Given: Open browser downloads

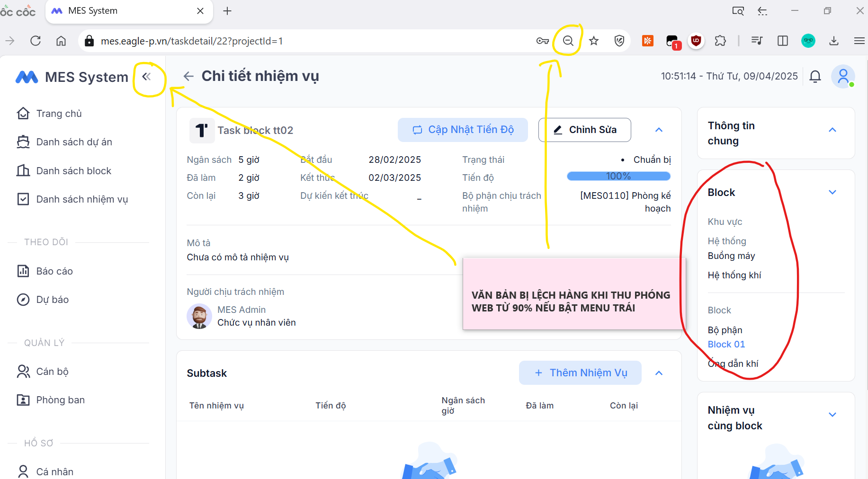Looking at the screenshot, I should point(834,41).
